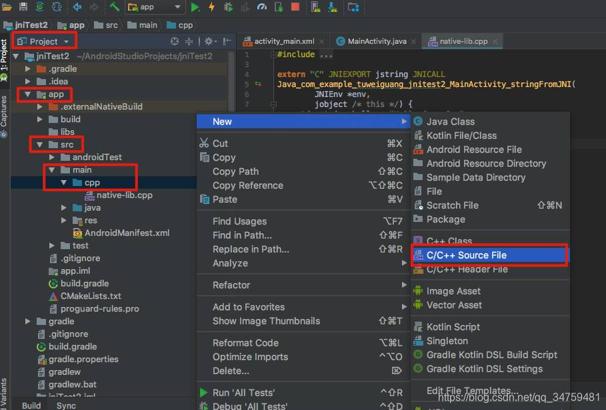606x410 pixels.
Task: Expand the java folder
Action: click(x=64, y=208)
